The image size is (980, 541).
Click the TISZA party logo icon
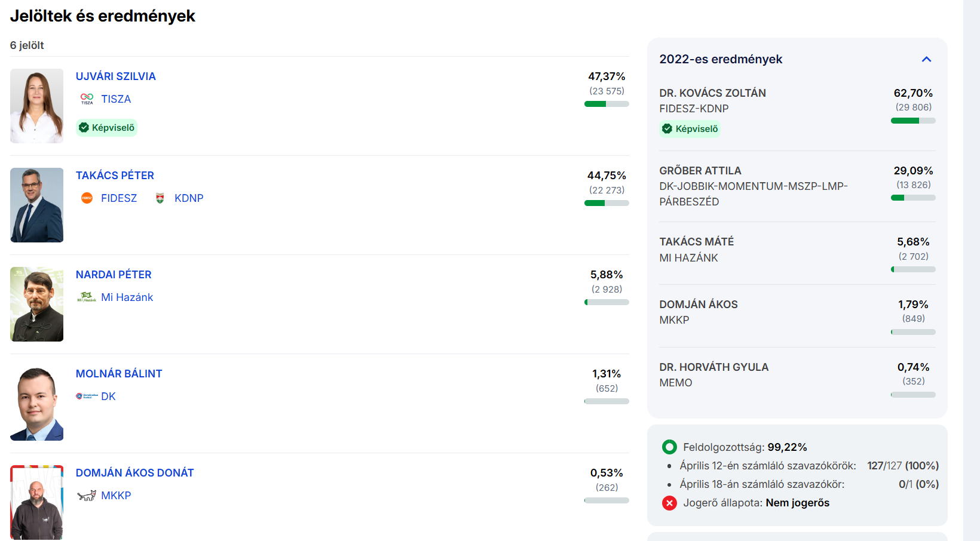[x=87, y=99]
